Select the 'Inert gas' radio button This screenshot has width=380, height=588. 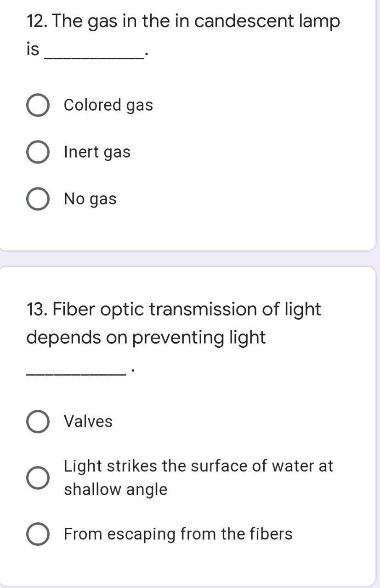39,152
